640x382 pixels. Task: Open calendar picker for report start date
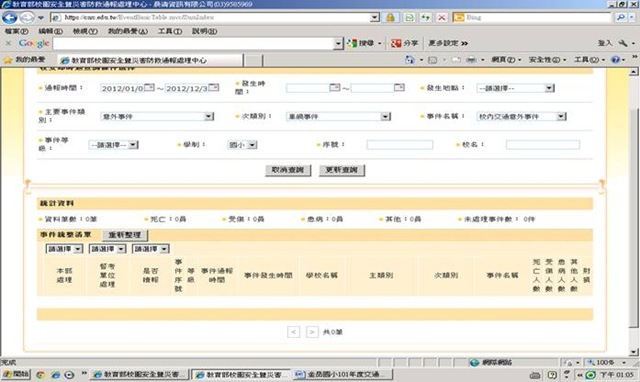[149, 87]
